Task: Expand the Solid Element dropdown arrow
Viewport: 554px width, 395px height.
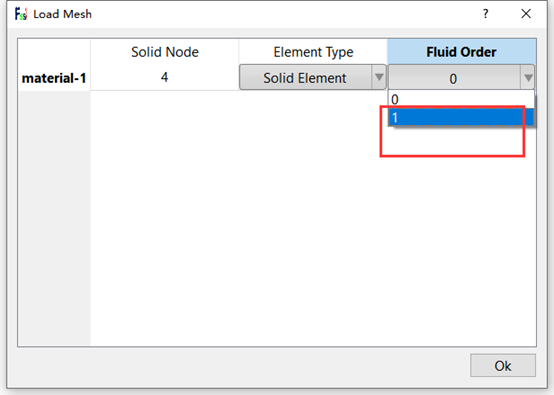Action: (379, 77)
